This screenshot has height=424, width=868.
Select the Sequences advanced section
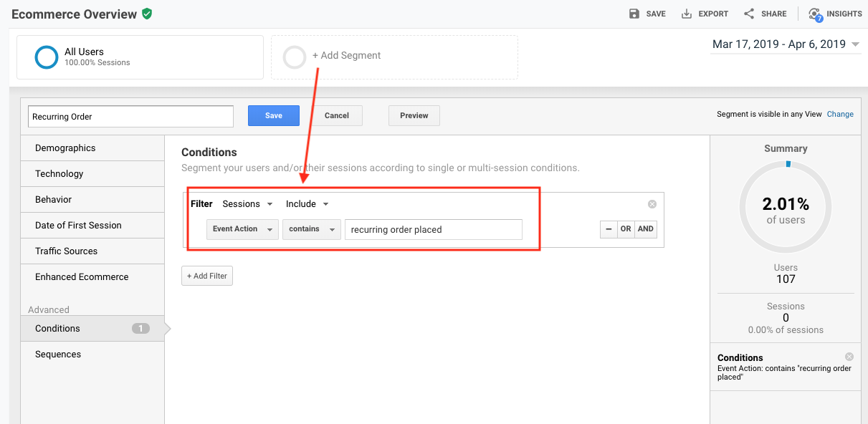pos(92,355)
